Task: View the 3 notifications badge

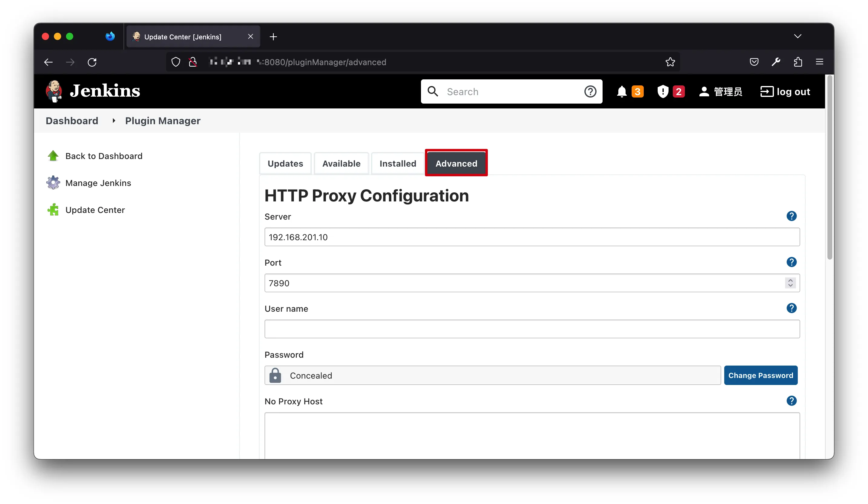Action: 637,92
